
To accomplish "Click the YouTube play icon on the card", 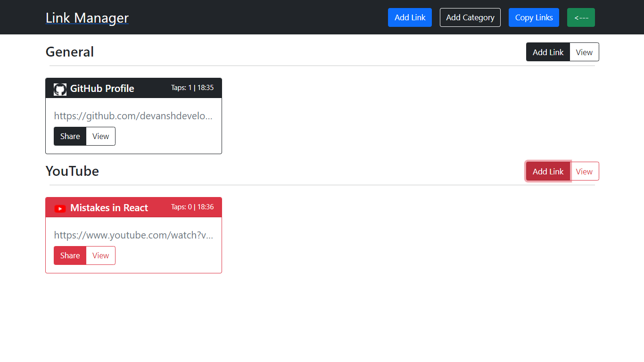I will click(x=60, y=208).
